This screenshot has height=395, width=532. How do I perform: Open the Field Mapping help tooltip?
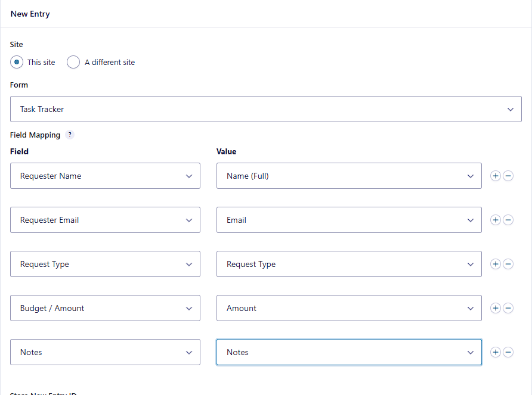70,135
